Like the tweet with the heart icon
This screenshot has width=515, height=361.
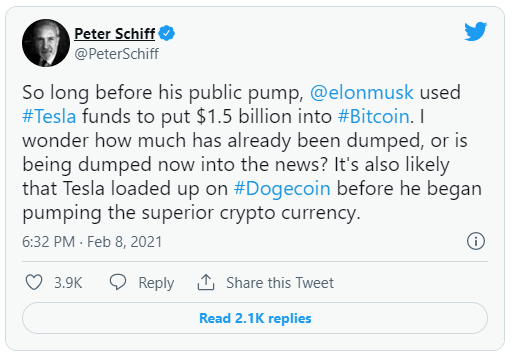coord(34,283)
